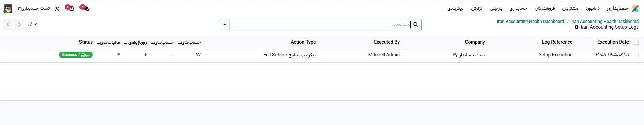644x125 pixels.
Task: Expand the search options dropdown arrow
Action: coord(225,25)
